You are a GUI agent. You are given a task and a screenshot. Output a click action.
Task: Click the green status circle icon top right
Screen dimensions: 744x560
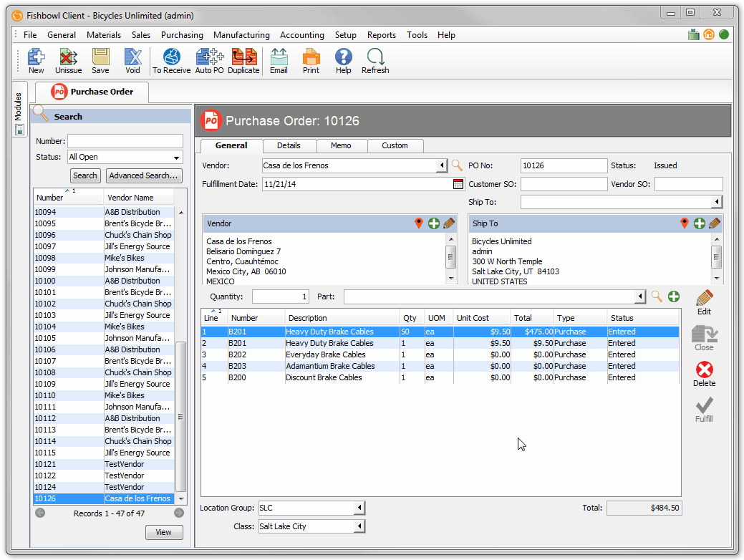724,34
